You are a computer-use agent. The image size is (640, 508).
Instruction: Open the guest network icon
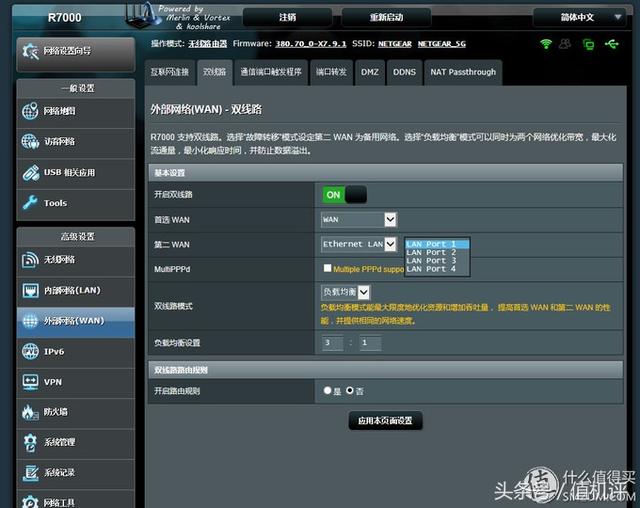(x=30, y=142)
